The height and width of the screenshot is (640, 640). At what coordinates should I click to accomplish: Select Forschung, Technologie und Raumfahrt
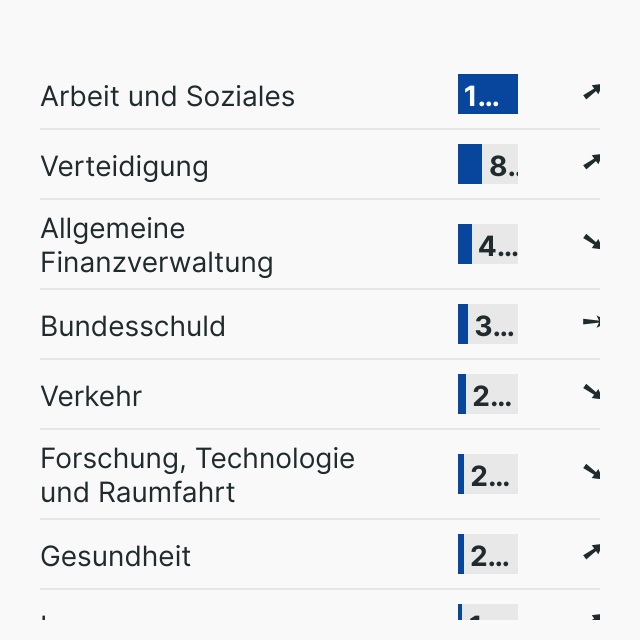(x=198, y=475)
